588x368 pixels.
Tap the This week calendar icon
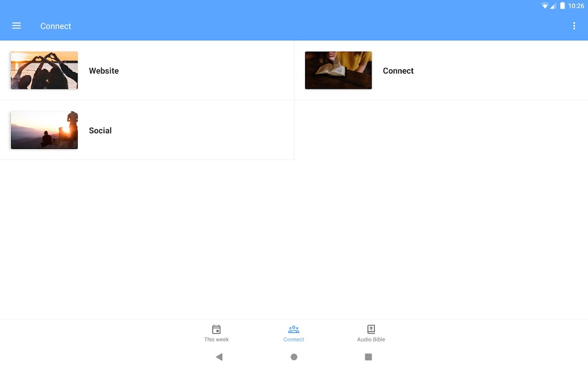click(216, 329)
